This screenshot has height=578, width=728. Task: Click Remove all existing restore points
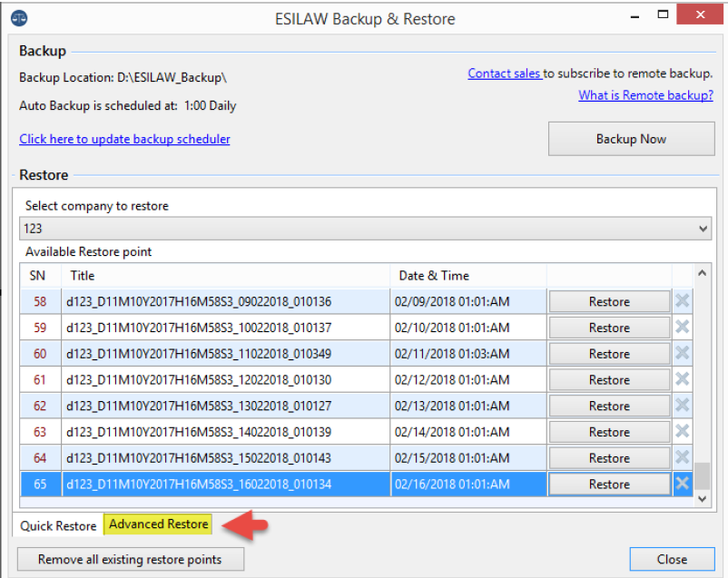pos(131,559)
